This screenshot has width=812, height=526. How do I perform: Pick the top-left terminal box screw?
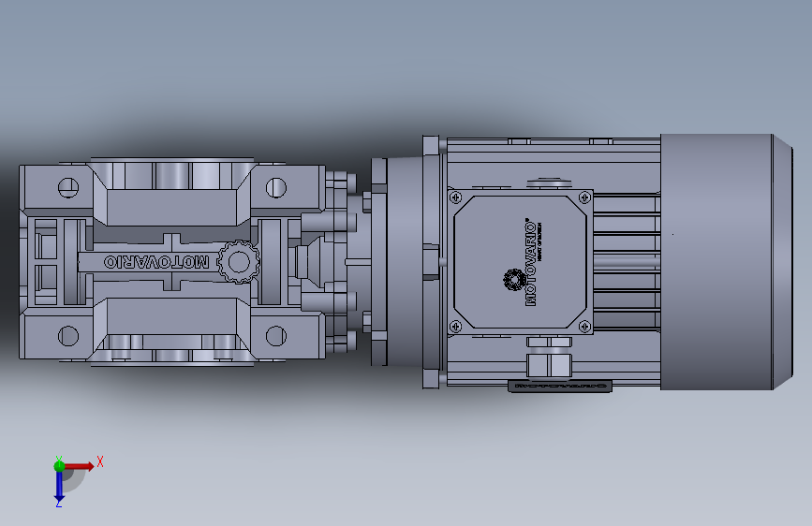[456, 197]
